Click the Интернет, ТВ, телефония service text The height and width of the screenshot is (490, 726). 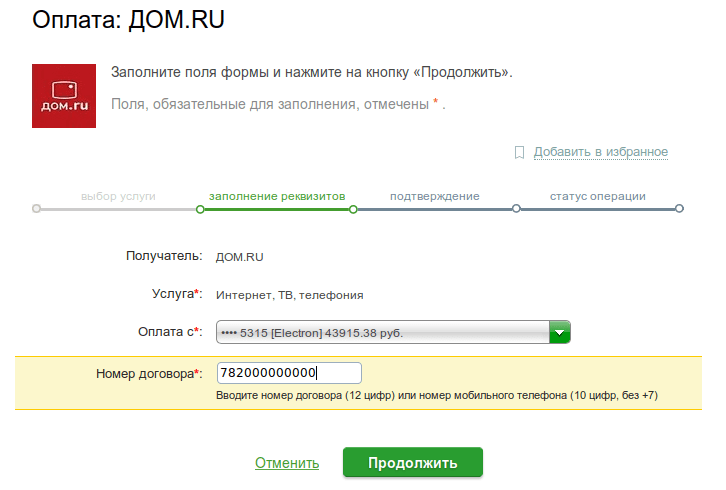289,295
